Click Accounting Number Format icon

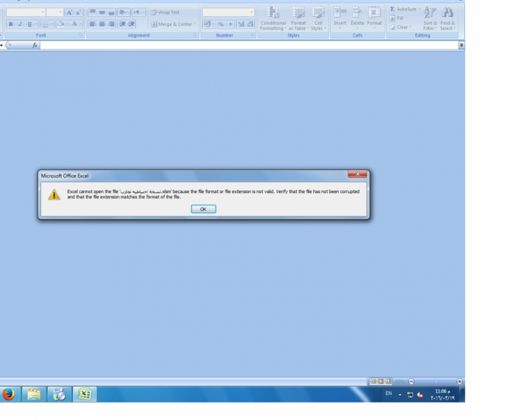207,24
